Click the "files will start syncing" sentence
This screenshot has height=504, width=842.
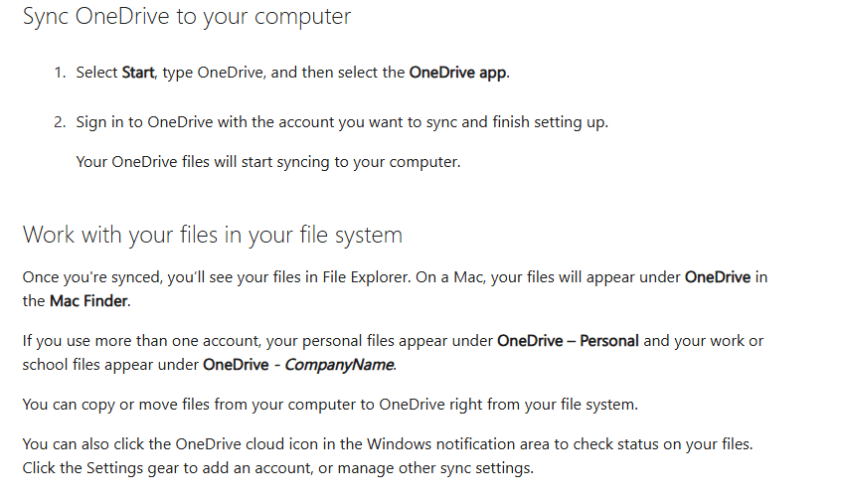(x=268, y=161)
